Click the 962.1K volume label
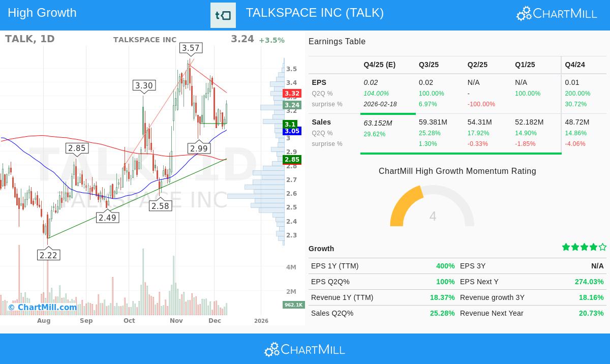This screenshot has width=610, height=364. coord(293,305)
